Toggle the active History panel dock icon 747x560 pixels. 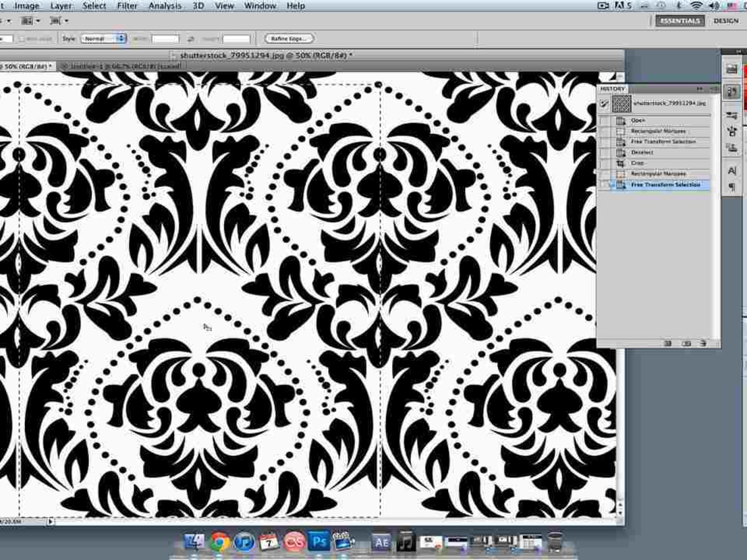point(732,91)
